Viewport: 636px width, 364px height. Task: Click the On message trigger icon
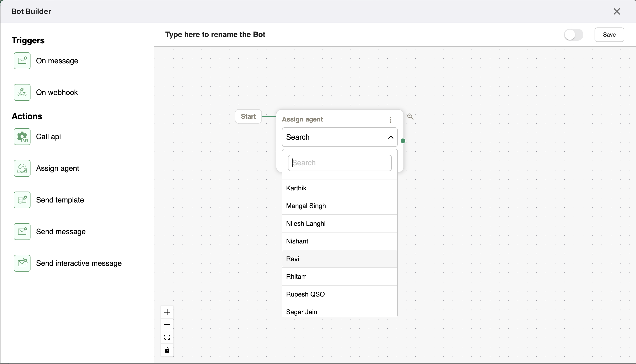tap(22, 61)
